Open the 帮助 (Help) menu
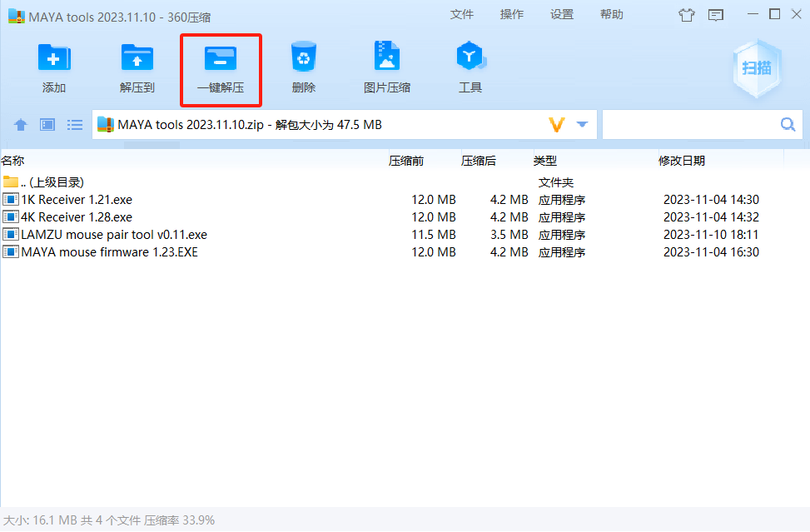Image resolution: width=810 pixels, height=532 pixels. [x=612, y=14]
